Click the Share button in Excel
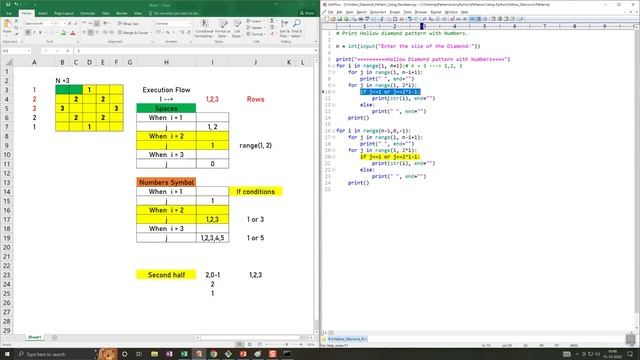The height and width of the screenshot is (360, 640). (x=307, y=13)
